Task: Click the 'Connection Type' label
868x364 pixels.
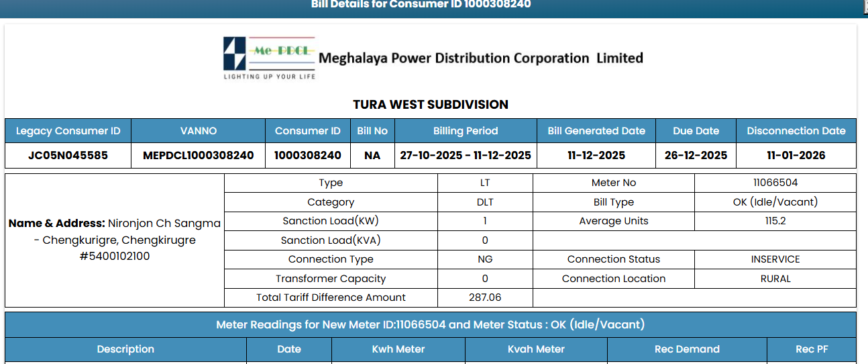Action: click(x=331, y=259)
